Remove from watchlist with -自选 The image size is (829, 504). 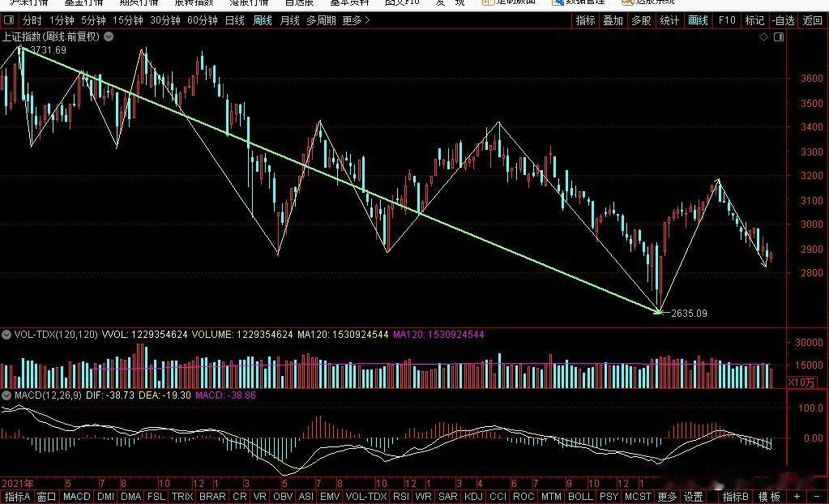coord(784,20)
